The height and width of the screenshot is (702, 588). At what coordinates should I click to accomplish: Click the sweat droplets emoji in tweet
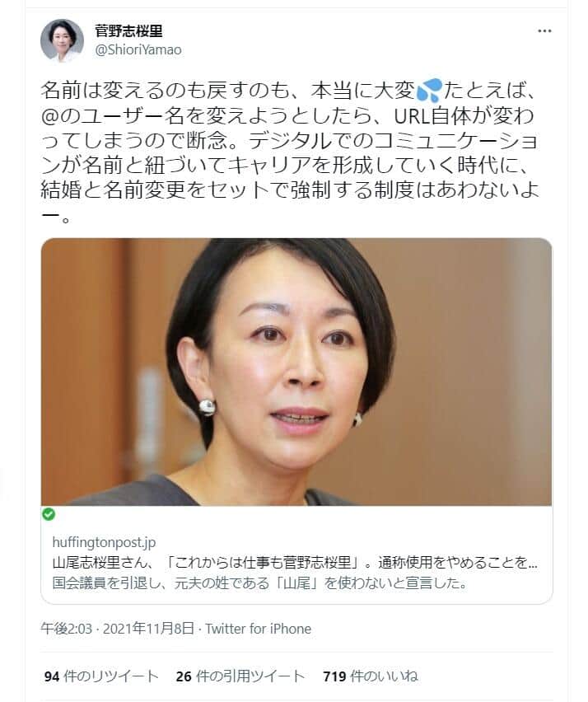[x=429, y=91]
